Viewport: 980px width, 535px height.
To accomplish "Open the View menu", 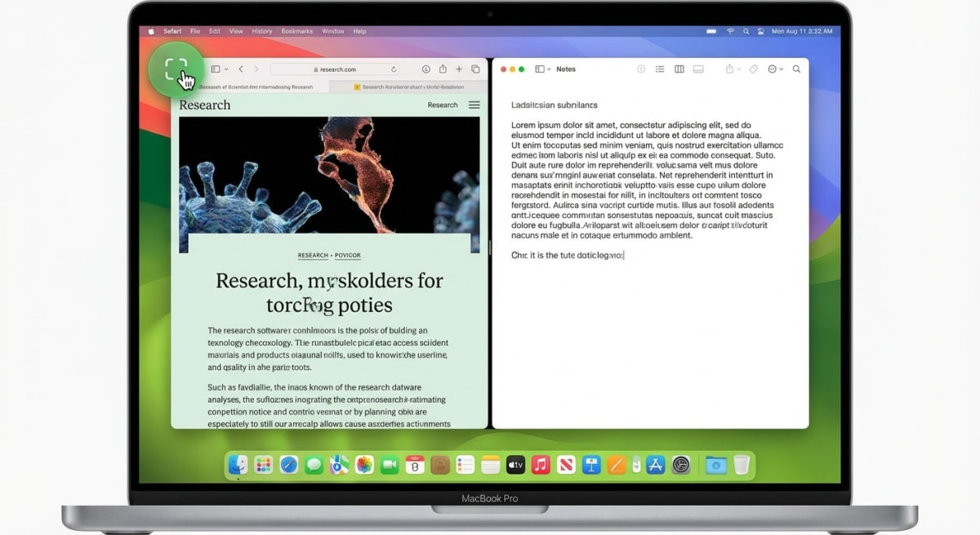I will (x=236, y=31).
